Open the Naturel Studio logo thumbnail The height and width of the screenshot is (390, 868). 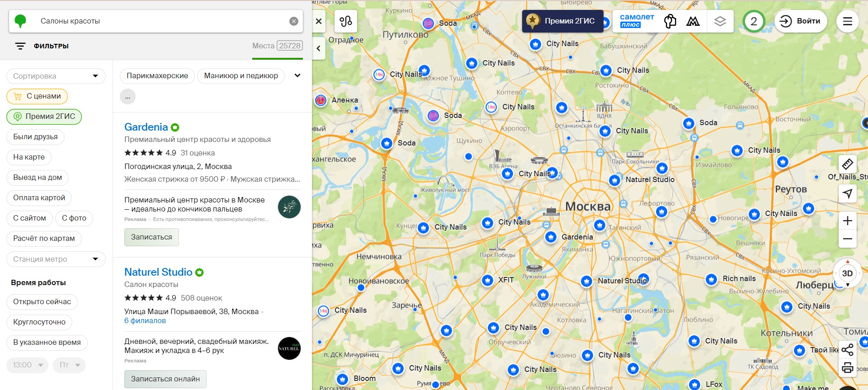pyautogui.click(x=289, y=348)
